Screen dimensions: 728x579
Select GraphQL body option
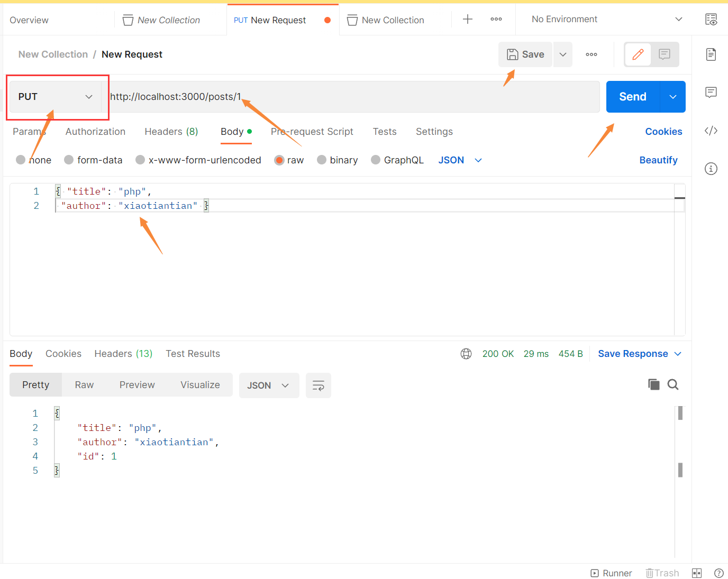tap(376, 160)
